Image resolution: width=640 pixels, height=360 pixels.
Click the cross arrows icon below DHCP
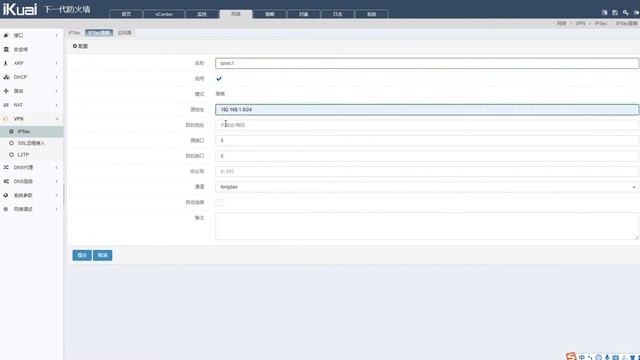6,91
